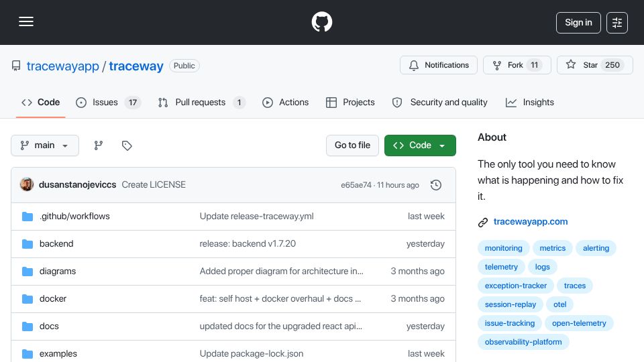Open the docker folder
This screenshot has height=362, width=644.
click(x=53, y=299)
